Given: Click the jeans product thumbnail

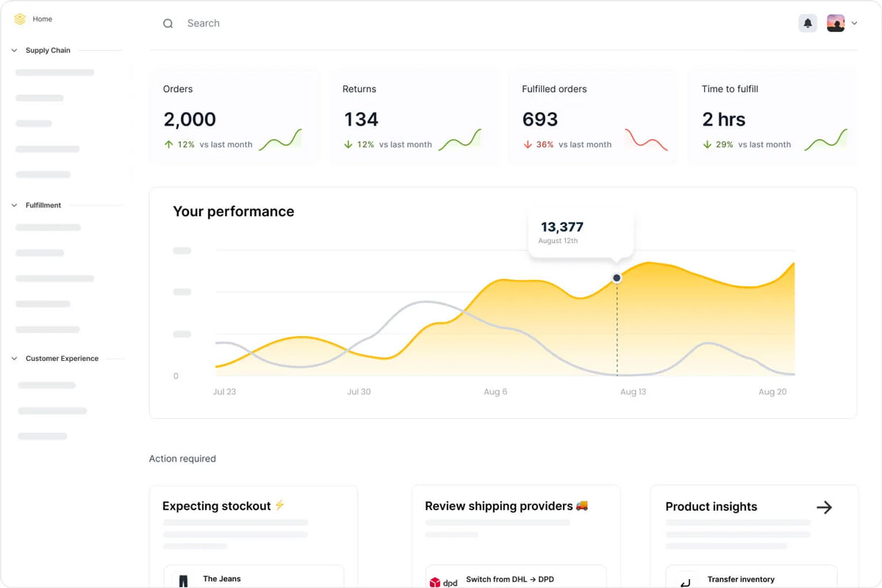Looking at the screenshot, I should point(183,581).
